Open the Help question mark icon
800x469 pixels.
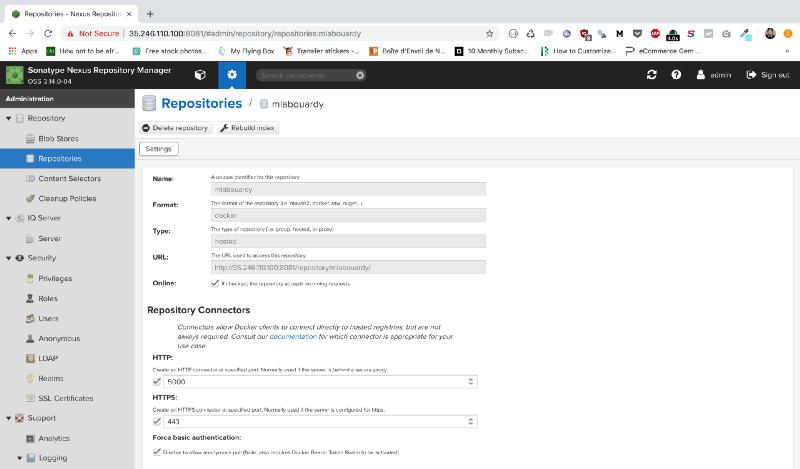pyautogui.click(x=676, y=75)
